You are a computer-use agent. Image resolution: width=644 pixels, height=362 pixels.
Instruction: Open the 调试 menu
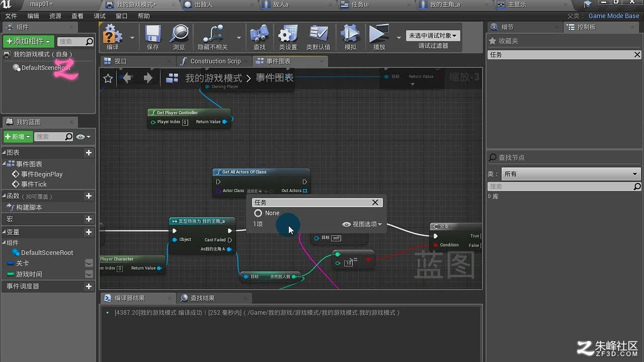(100, 16)
